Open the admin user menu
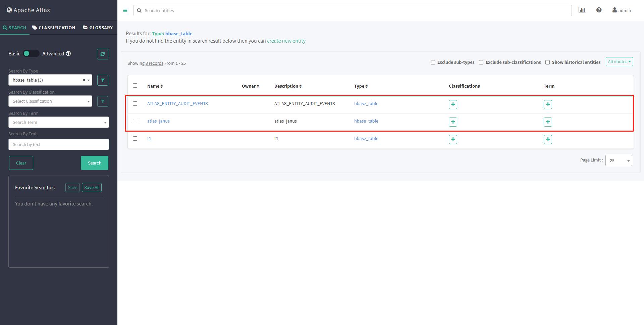 pyautogui.click(x=622, y=10)
